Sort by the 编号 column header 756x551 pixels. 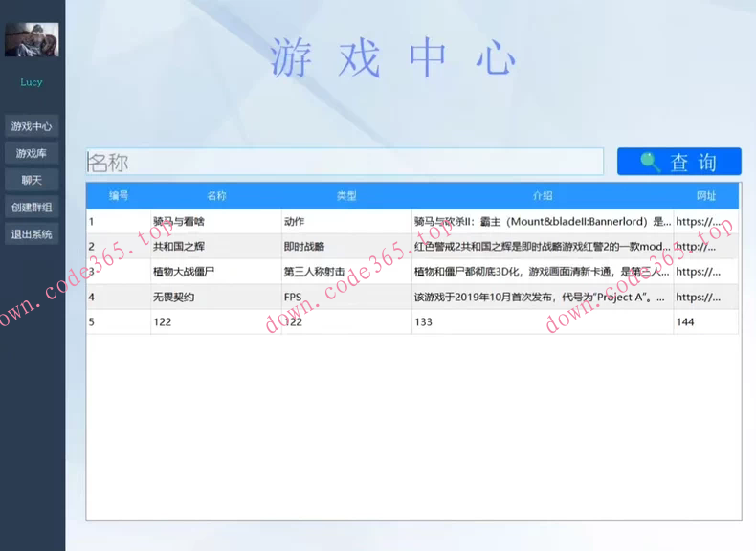(119, 196)
